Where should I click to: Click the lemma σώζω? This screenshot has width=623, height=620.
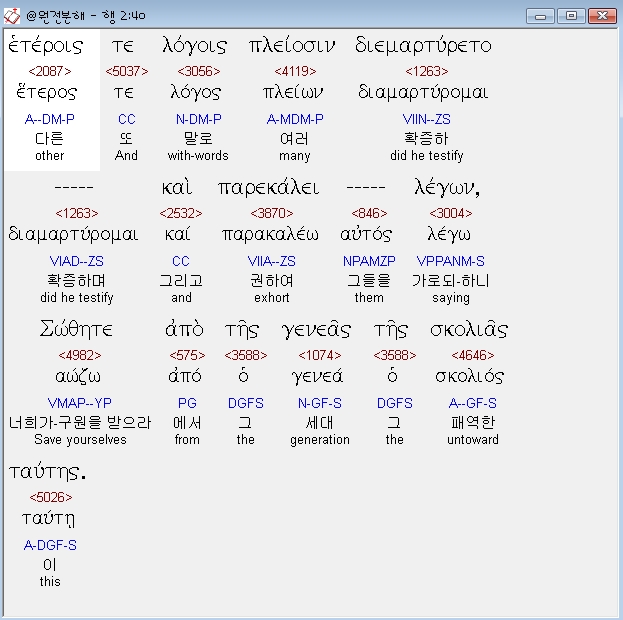(x=78, y=376)
